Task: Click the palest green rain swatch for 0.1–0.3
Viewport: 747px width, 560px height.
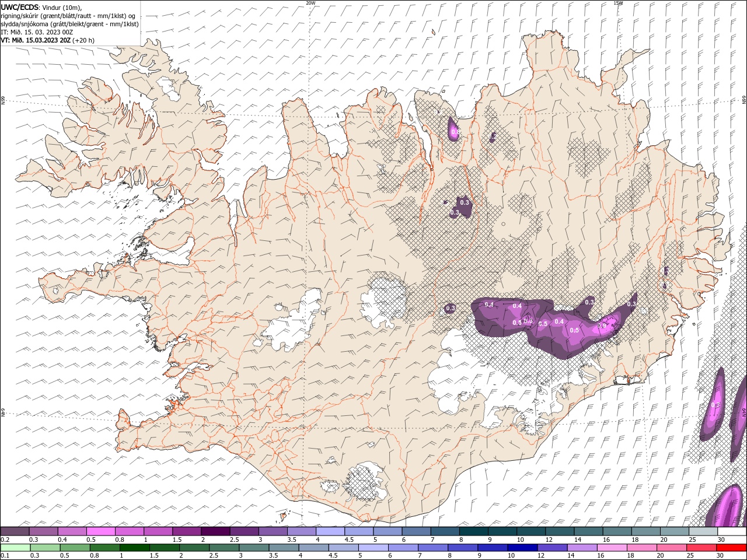Action: 15,548
